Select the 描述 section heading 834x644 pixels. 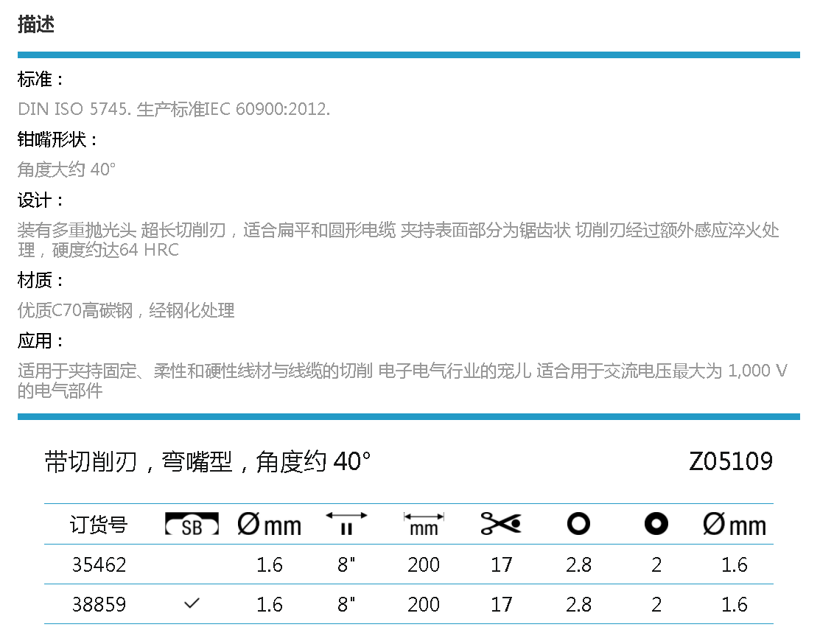[36, 24]
